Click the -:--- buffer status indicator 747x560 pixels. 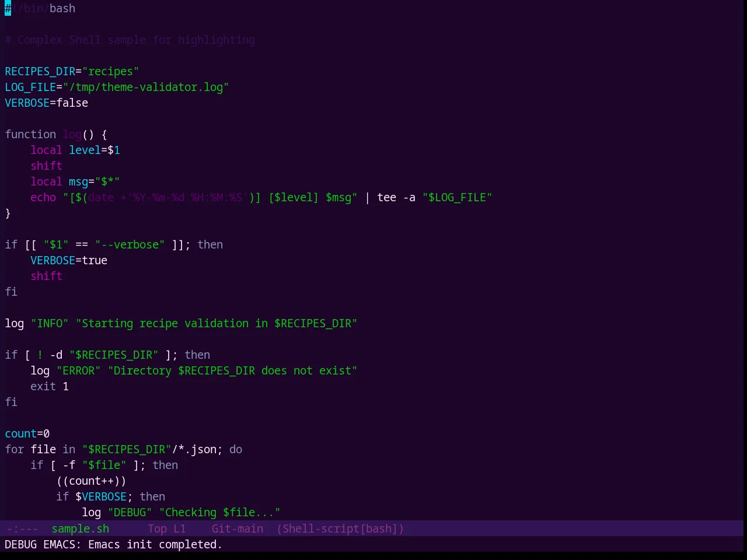pos(23,528)
